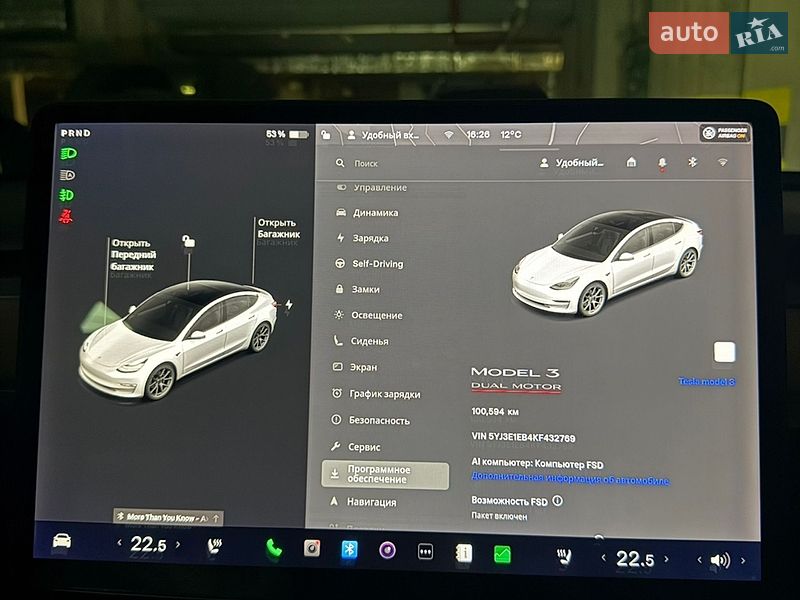Tap the lock icon in top status bar
Viewport: 800px width, 600px height.
[326, 135]
